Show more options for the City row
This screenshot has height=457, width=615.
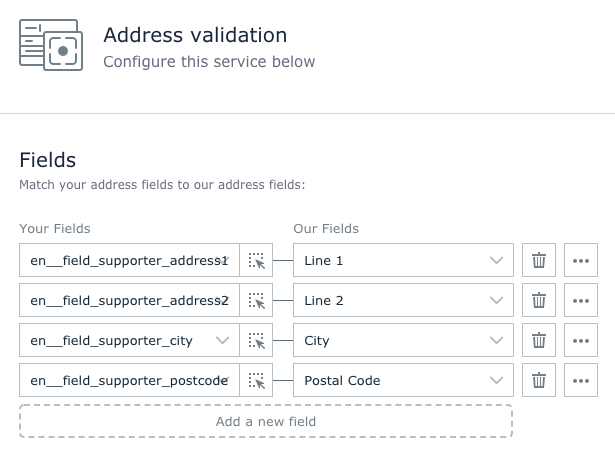tap(581, 341)
